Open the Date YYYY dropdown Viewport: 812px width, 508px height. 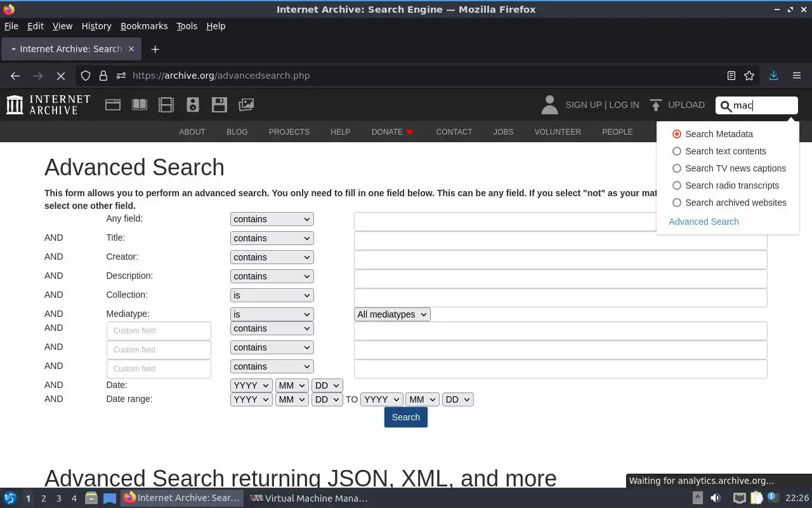pyautogui.click(x=251, y=385)
